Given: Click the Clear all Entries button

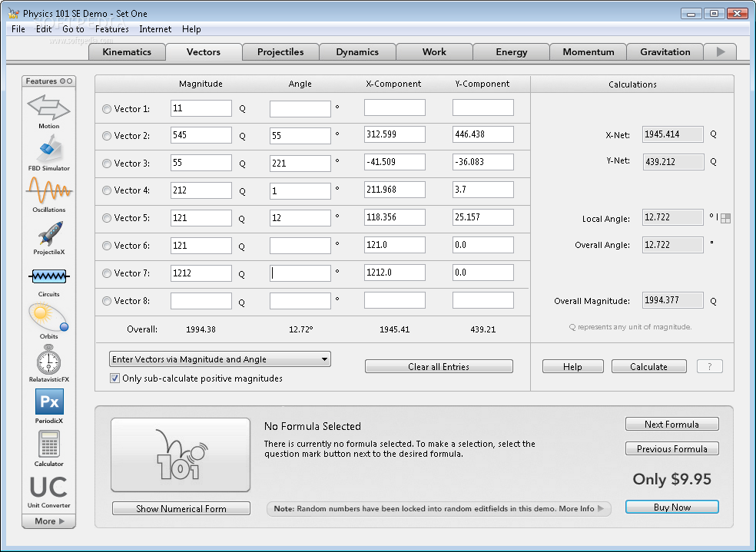Looking at the screenshot, I should (x=439, y=366).
